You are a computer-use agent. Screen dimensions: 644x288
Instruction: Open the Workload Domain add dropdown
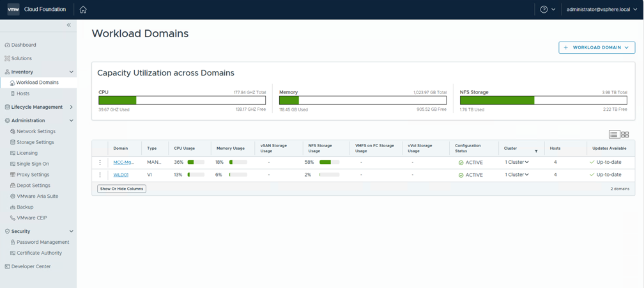click(597, 47)
